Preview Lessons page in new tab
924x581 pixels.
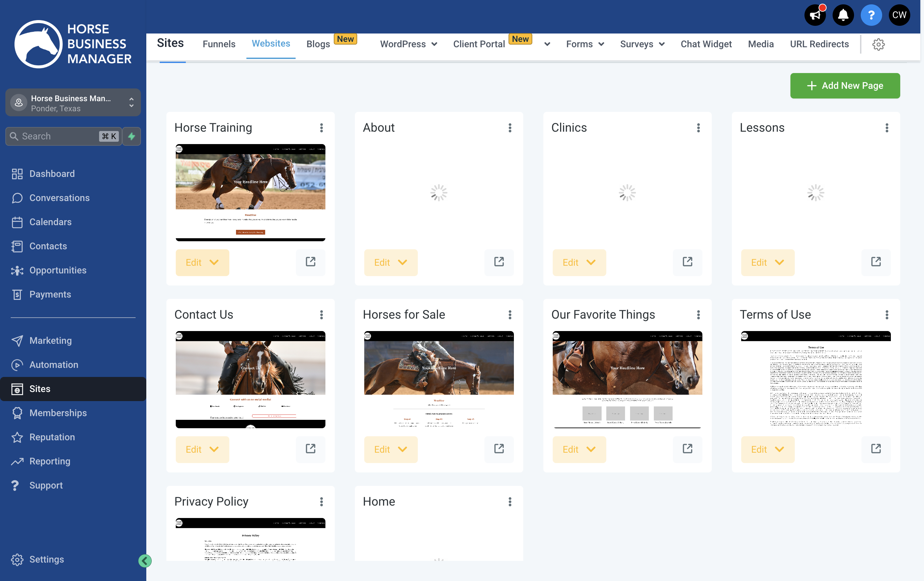876,262
